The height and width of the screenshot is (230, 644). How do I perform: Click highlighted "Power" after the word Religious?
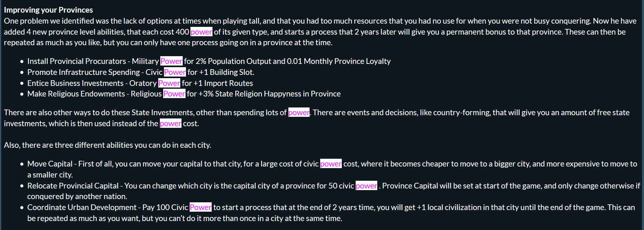coord(174,94)
